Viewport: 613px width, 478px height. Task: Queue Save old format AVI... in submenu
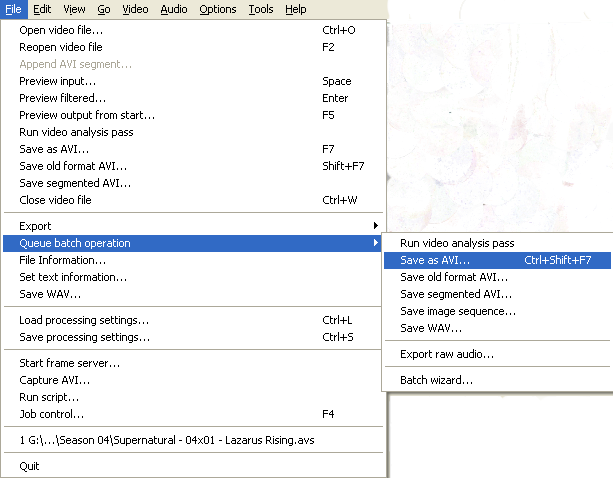[x=497, y=277]
